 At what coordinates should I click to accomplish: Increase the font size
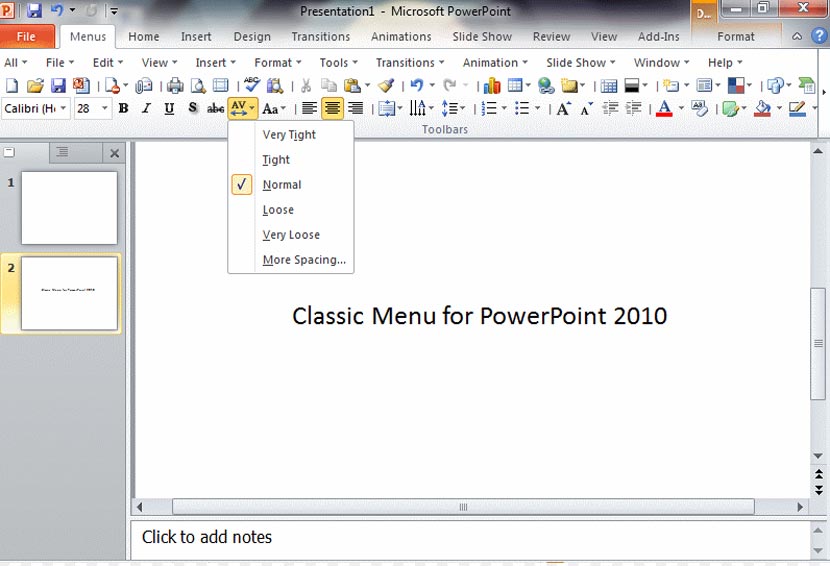563,109
